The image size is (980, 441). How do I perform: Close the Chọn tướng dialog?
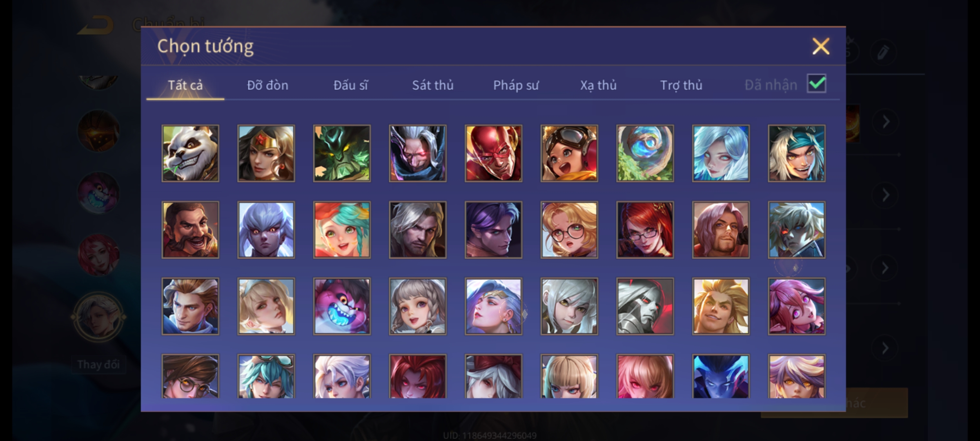point(821,46)
